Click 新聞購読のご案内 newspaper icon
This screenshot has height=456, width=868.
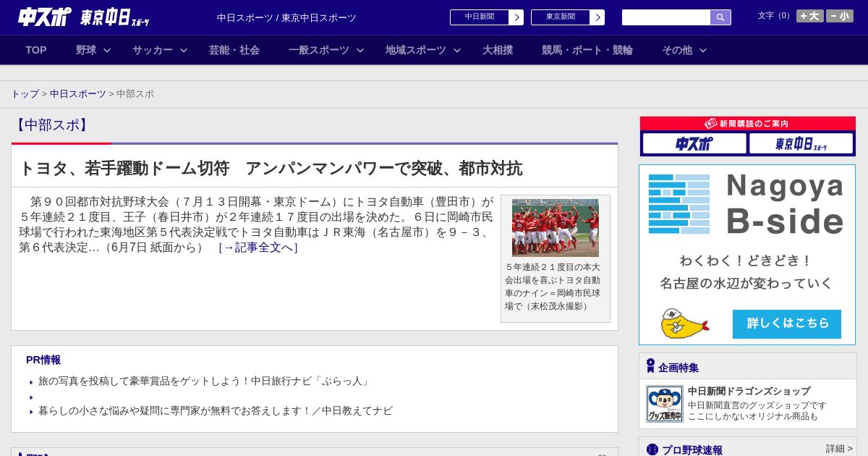point(711,124)
